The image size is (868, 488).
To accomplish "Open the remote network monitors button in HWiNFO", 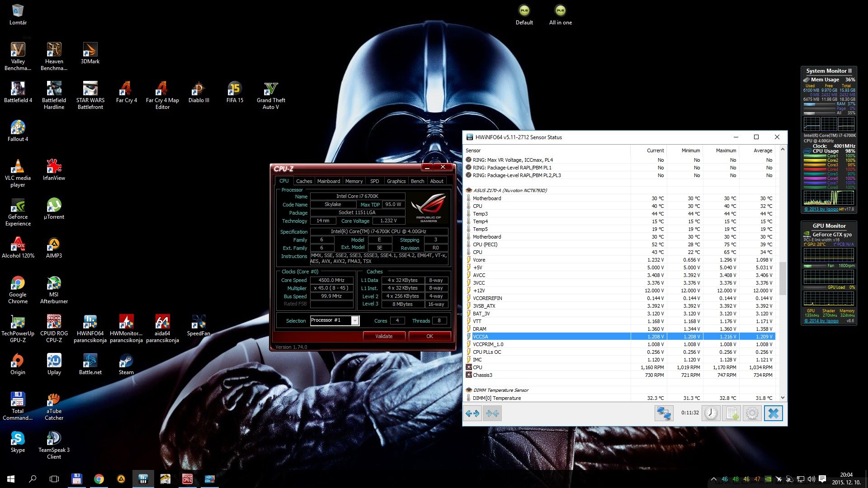I will click(664, 413).
